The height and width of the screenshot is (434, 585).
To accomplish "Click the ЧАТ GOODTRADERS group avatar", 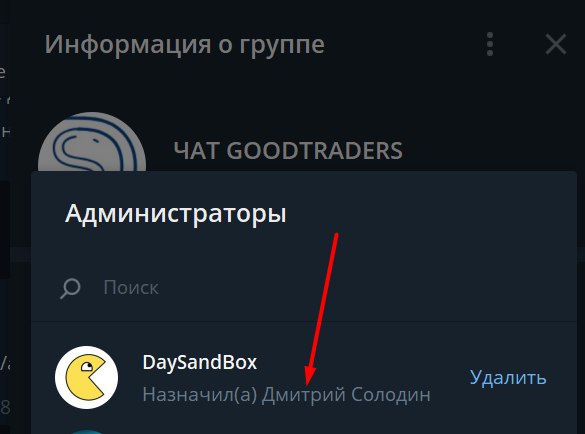I will point(92,142).
